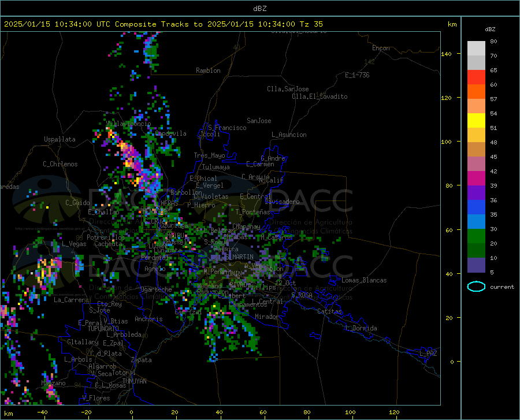520x420 pixels.
Task: Select the light blue 35 dBZ swatch
Action: click(x=476, y=222)
